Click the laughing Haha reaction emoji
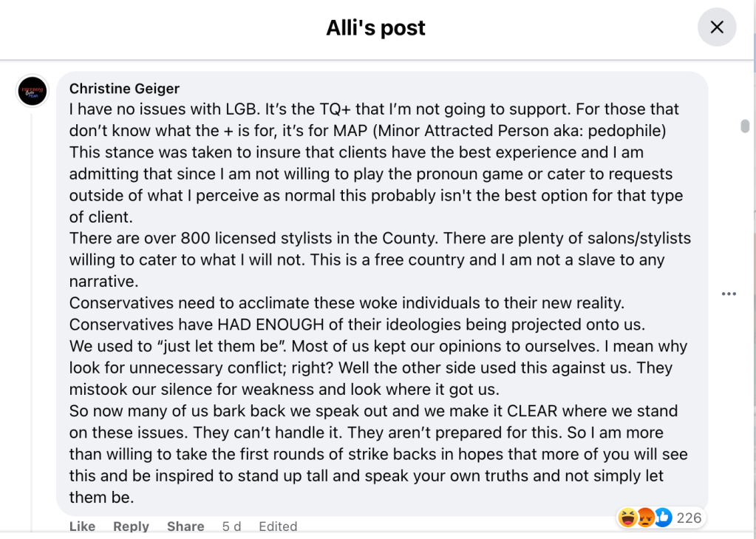Viewport: 756px width, 539px height. pos(627,518)
